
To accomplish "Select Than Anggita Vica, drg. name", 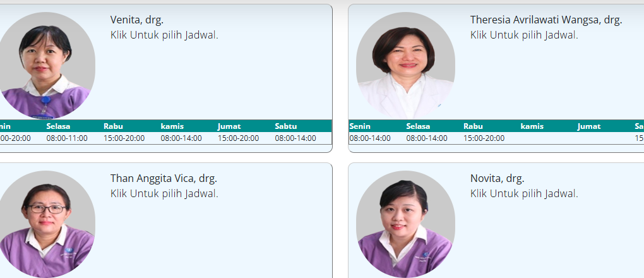I will tap(164, 178).
